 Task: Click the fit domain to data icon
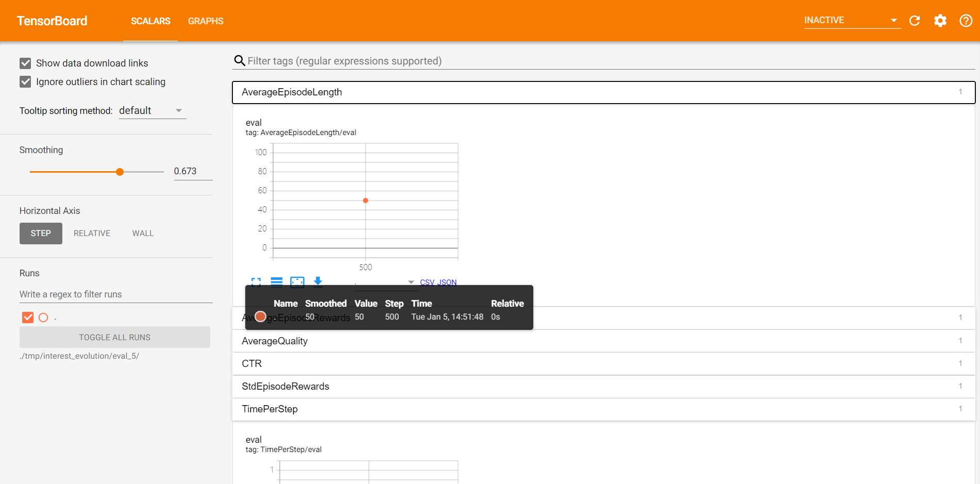point(297,281)
